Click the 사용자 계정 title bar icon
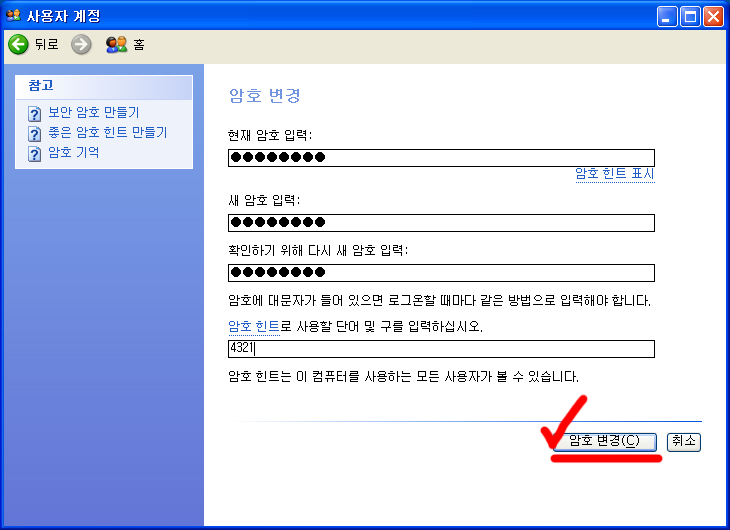 (x=13, y=15)
